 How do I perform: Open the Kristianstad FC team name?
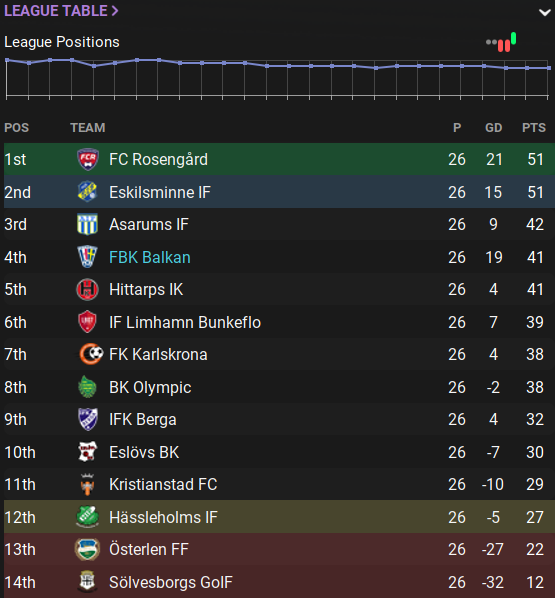click(163, 485)
